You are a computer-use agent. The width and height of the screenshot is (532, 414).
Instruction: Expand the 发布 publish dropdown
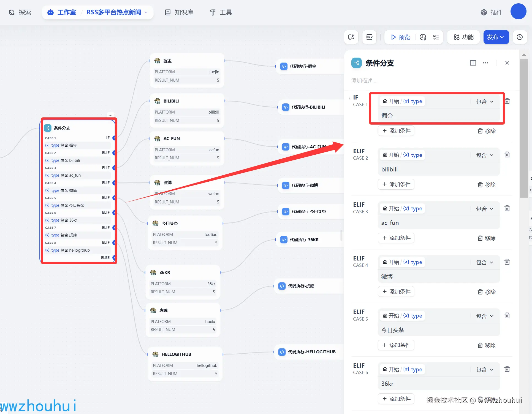pos(496,37)
